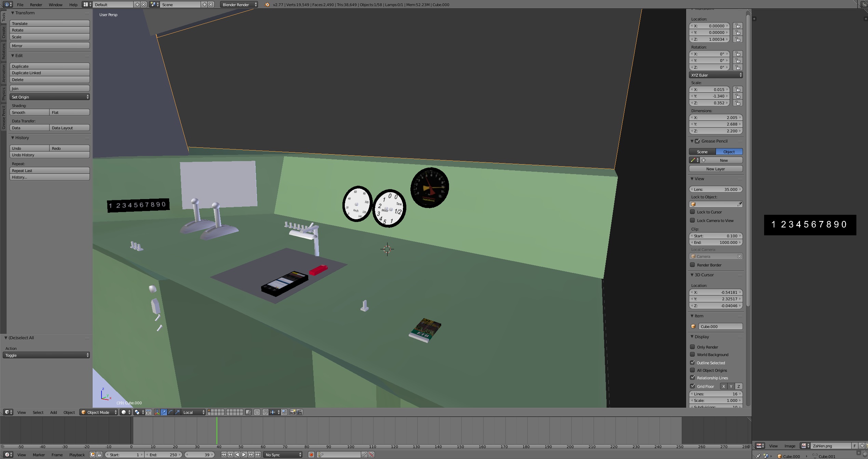
Task: Click the rotate manipulator arc icon
Action: point(171,412)
